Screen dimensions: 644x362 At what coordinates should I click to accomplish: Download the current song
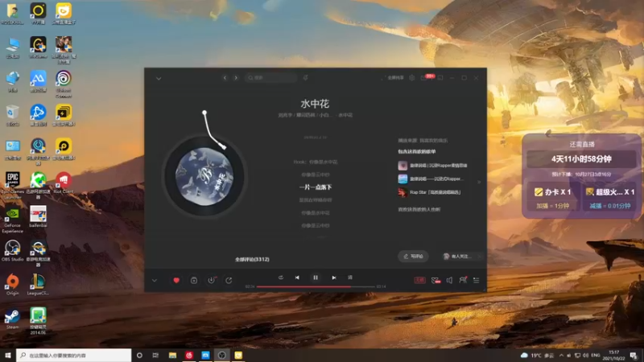[211, 280]
